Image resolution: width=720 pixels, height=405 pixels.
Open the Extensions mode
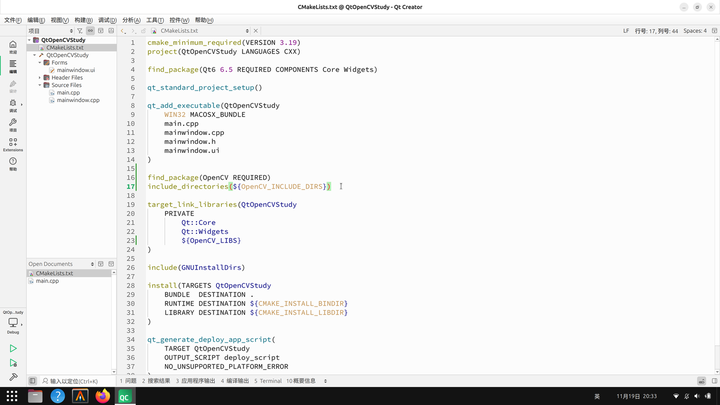coord(13,144)
